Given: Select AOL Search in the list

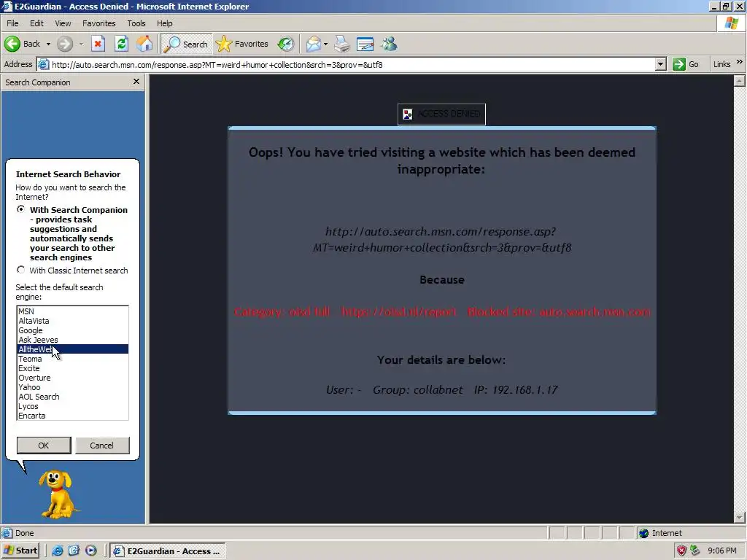Looking at the screenshot, I should click(72, 397).
